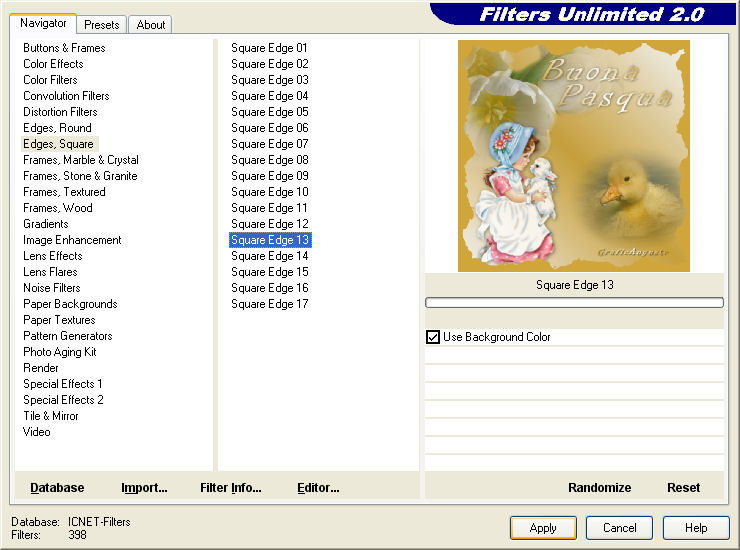Image resolution: width=740 pixels, height=550 pixels.
Task: Choose Square Edge 15 filter
Action: point(269,272)
